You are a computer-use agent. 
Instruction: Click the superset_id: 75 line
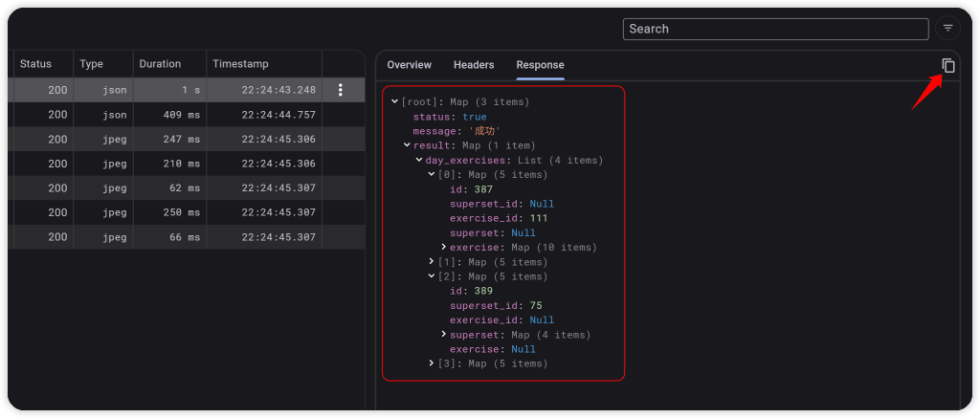(x=496, y=305)
